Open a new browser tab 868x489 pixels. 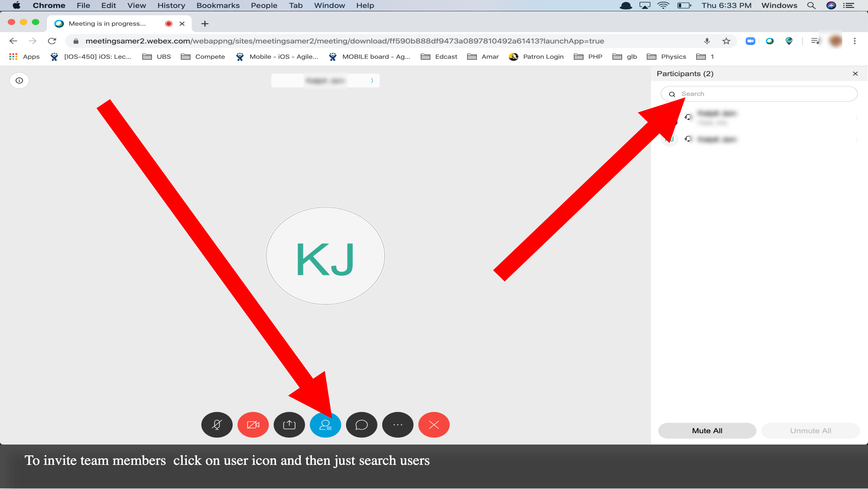(x=205, y=23)
